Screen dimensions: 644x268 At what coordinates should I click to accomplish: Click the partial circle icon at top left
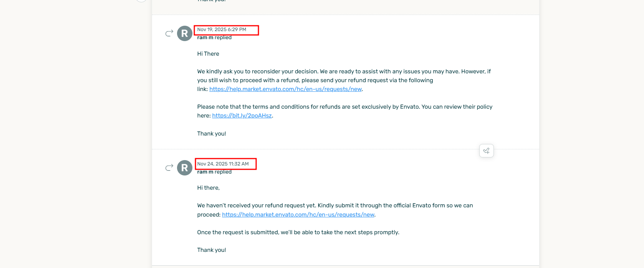click(x=141, y=1)
